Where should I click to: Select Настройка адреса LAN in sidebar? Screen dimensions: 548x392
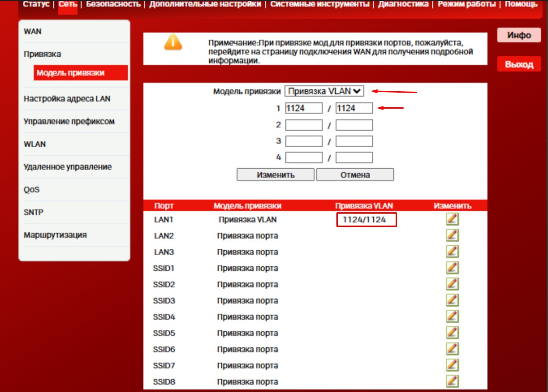67,99
